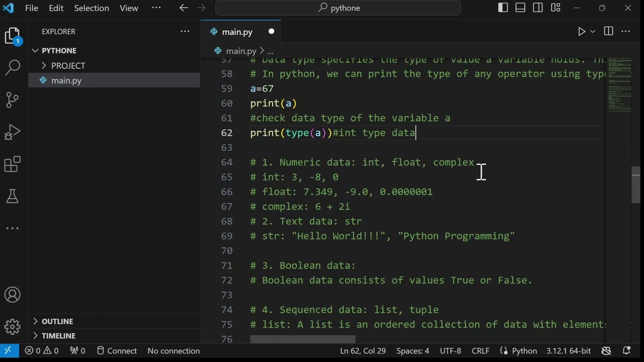Toggle the Primary Side Bar
The image size is (644, 362).
point(503,8)
